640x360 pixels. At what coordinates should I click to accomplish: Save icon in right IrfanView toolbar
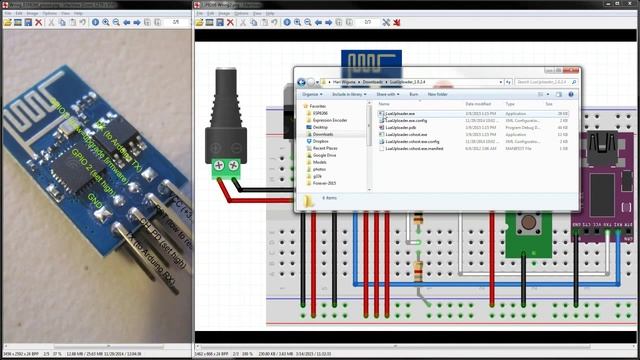(220, 22)
